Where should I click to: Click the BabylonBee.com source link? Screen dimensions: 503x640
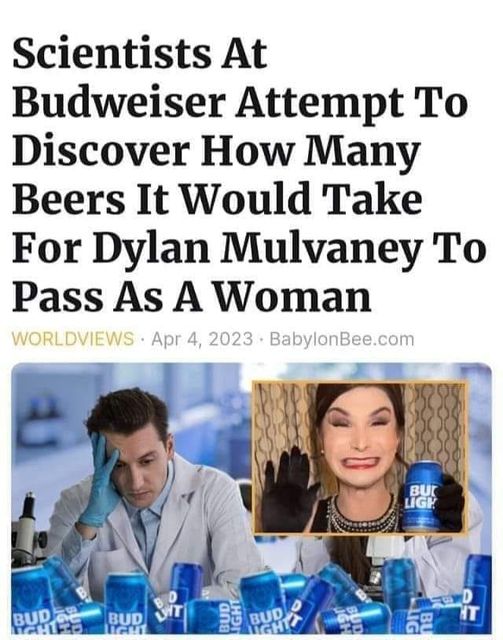coord(342,339)
